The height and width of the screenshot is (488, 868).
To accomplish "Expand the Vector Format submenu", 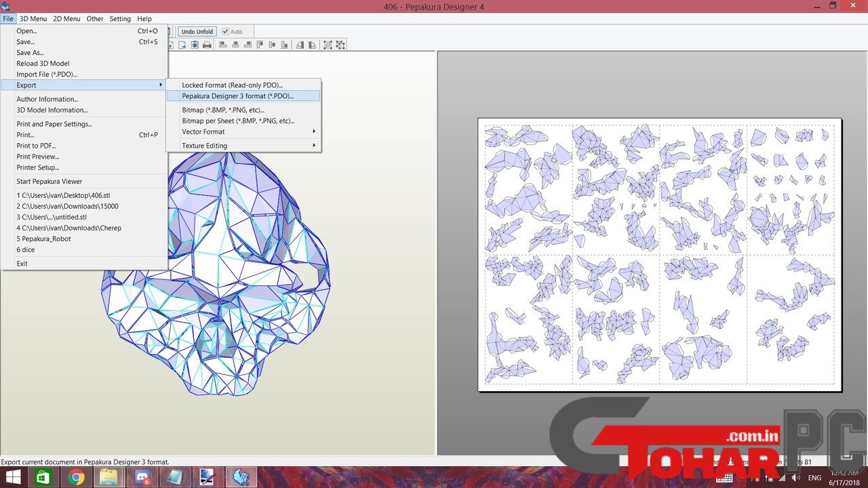I will (243, 131).
